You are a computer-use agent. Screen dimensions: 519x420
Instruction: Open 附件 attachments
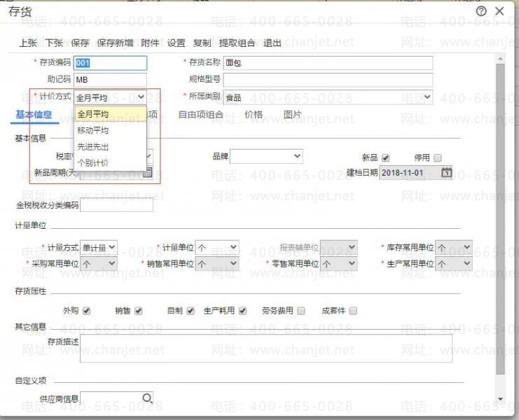pyautogui.click(x=150, y=43)
